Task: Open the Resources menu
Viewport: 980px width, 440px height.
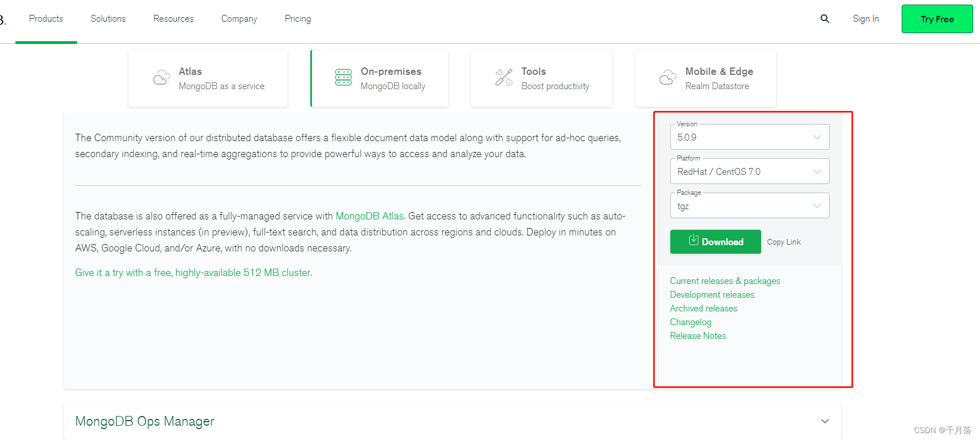Action: [174, 19]
